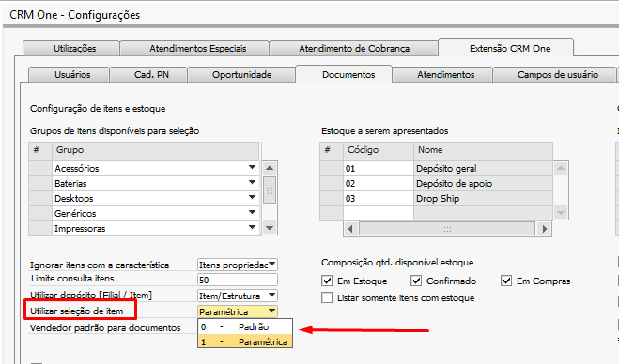Choose the '1 - Paramétrica' option
Image resolution: width=619 pixels, height=364 pixels.
click(x=245, y=341)
